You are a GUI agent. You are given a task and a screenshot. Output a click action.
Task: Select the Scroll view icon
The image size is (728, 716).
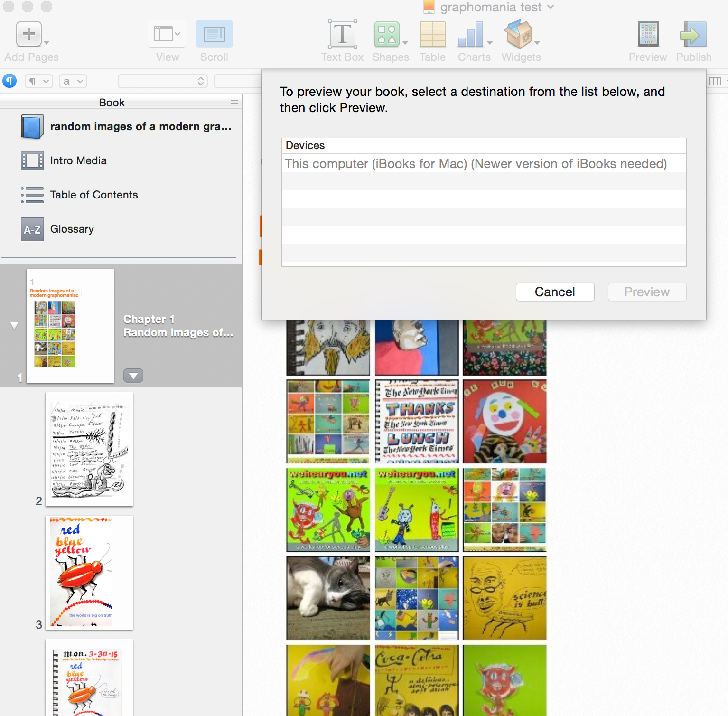pos(214,34)
